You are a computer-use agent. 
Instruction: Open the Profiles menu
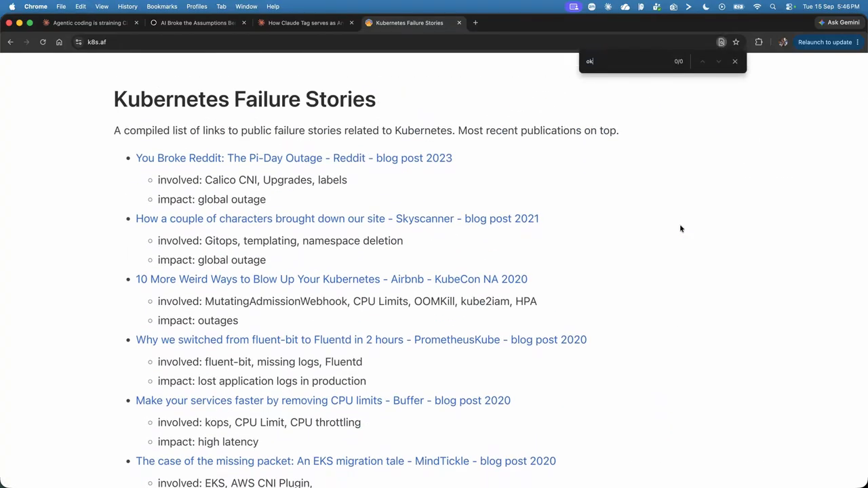point(197,6)
